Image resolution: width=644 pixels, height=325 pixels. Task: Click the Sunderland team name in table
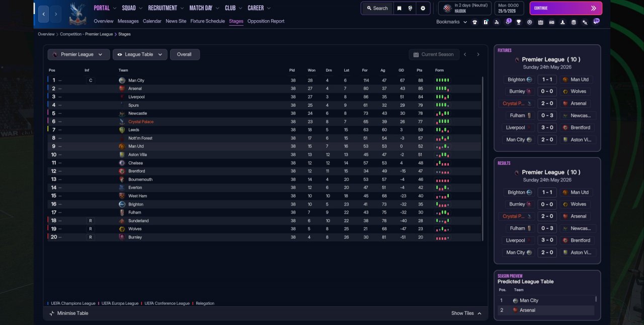[x=138, y=221]
